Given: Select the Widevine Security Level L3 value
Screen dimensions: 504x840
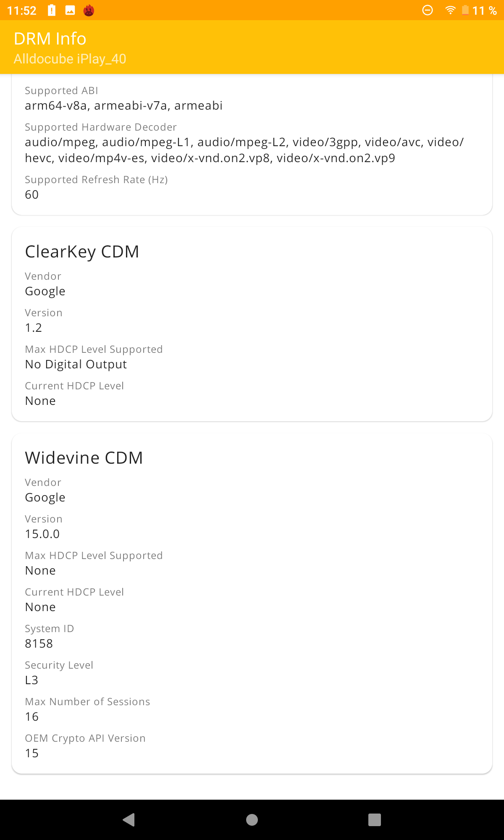Looking at the screenshot, I should tap(31, 680).
